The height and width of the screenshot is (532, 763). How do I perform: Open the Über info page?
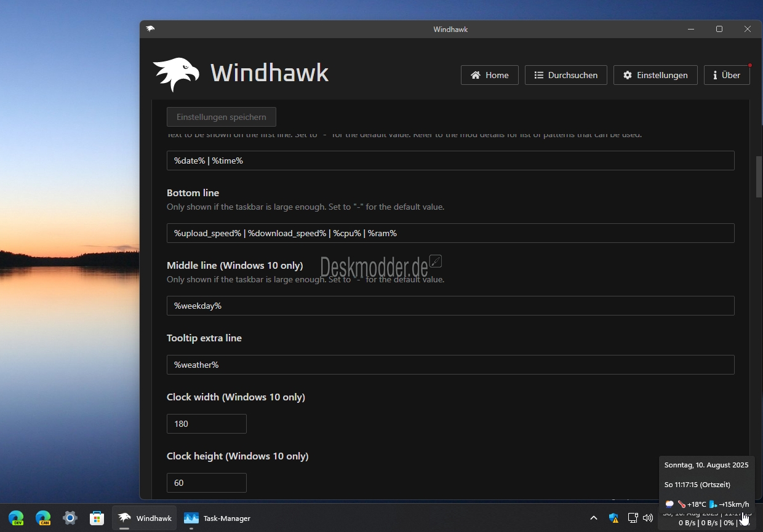pyautogui.click(x=727, y=75)
